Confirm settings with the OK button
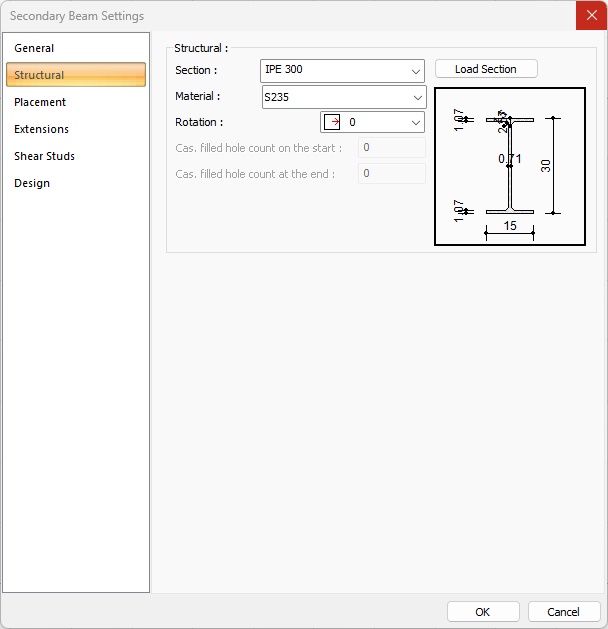 (x=483, y=612)
